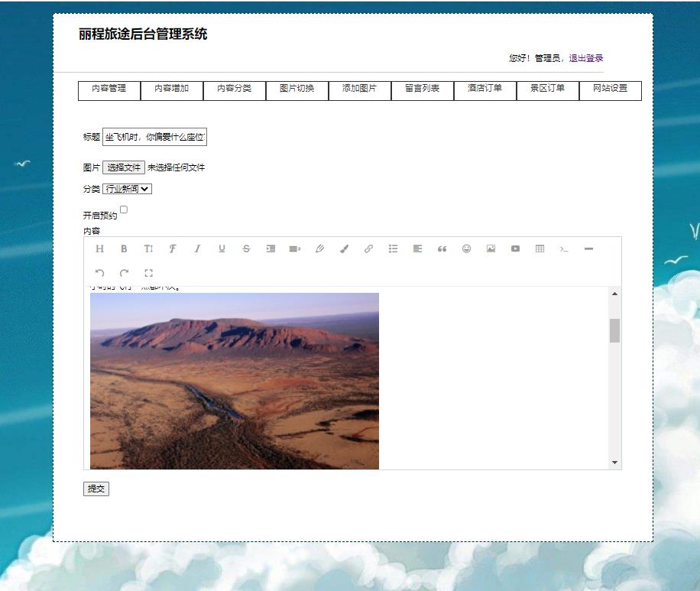700x591 pixels.
Task: Go to the 内容增加 tab
Action: (172, 91)
